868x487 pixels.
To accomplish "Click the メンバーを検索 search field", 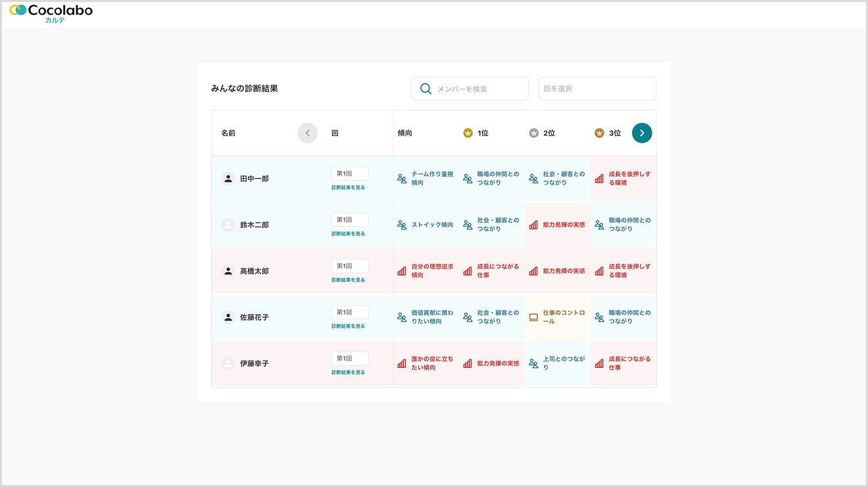I will pos(470,88).
